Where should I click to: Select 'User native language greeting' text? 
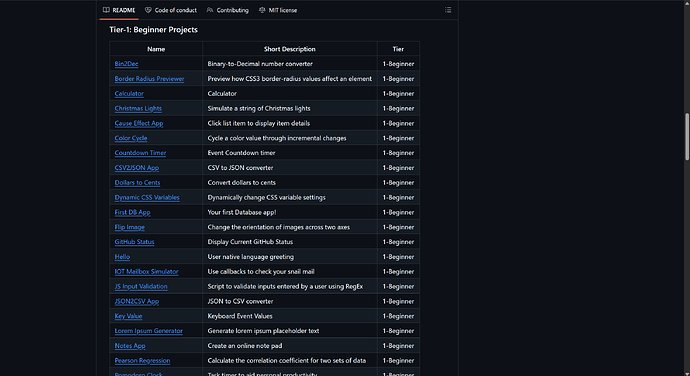coord(250,257)
